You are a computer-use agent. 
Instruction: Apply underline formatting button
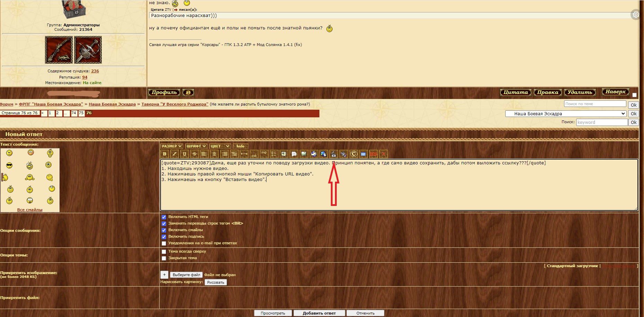184,154
